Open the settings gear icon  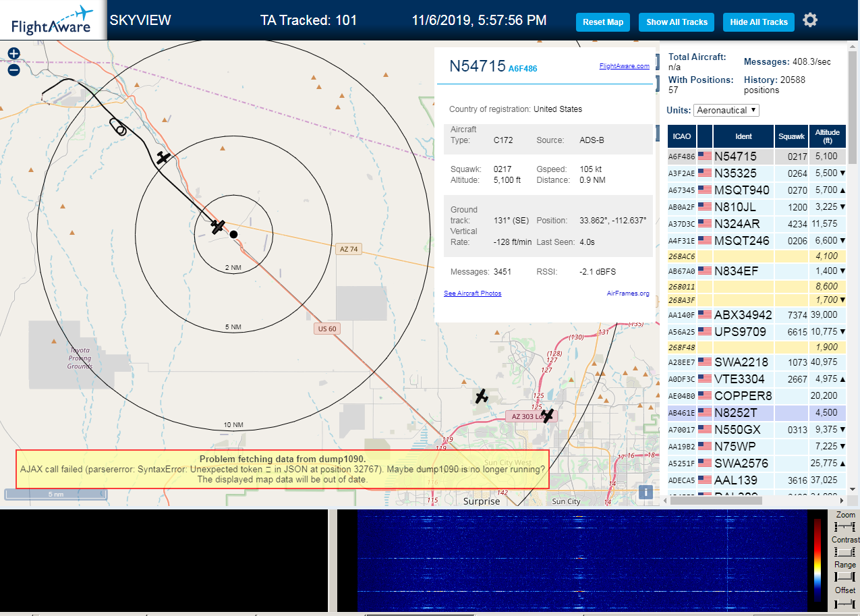[810, 20]
